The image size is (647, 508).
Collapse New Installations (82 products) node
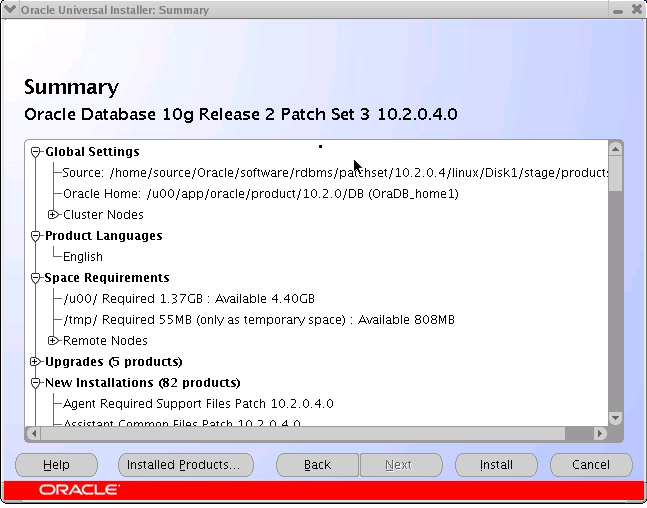click(35, 383)
